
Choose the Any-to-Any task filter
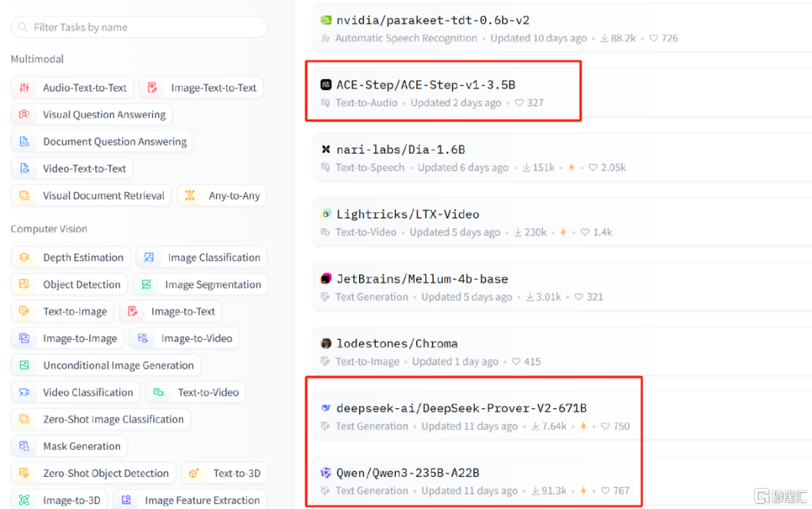pyautogui.click(x=221, y=195)
